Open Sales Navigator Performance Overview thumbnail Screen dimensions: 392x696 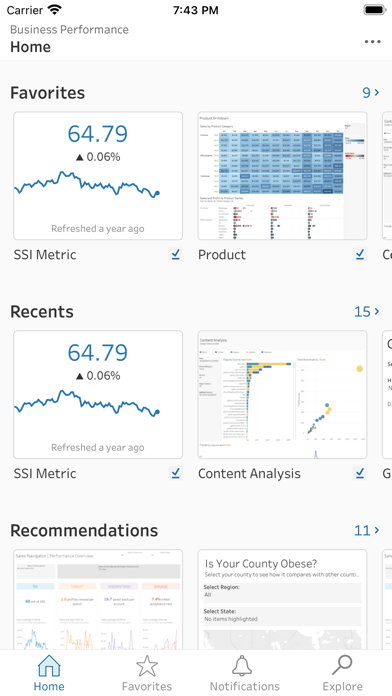click(x=98, y=600)
